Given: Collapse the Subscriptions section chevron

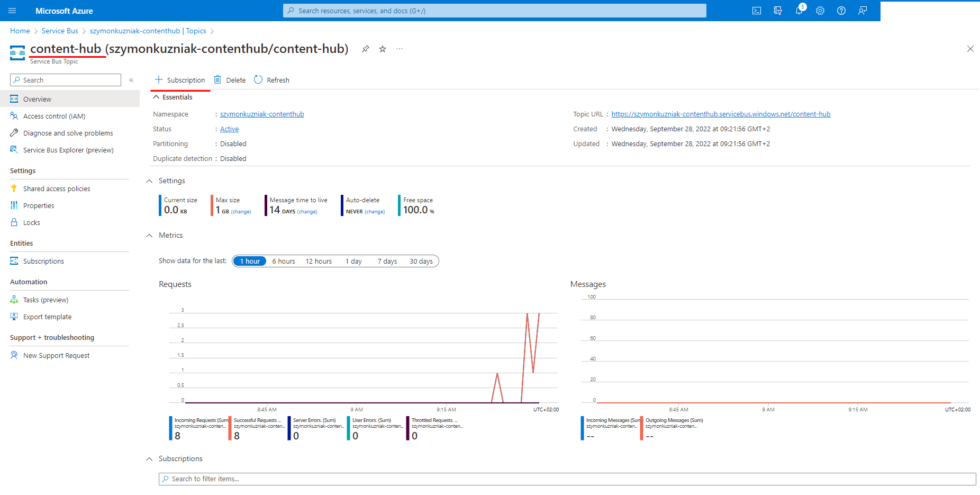Looking at the screenshot, I should pos(149,459).
